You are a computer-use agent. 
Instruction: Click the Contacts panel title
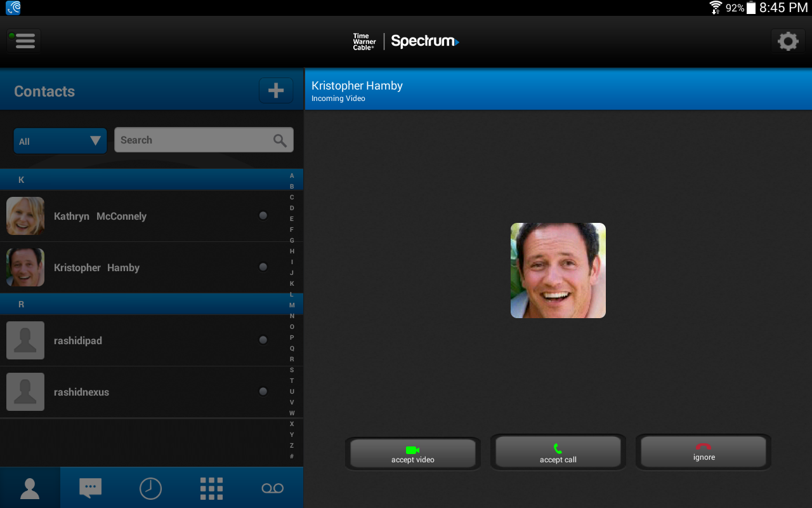click(44, 91)
